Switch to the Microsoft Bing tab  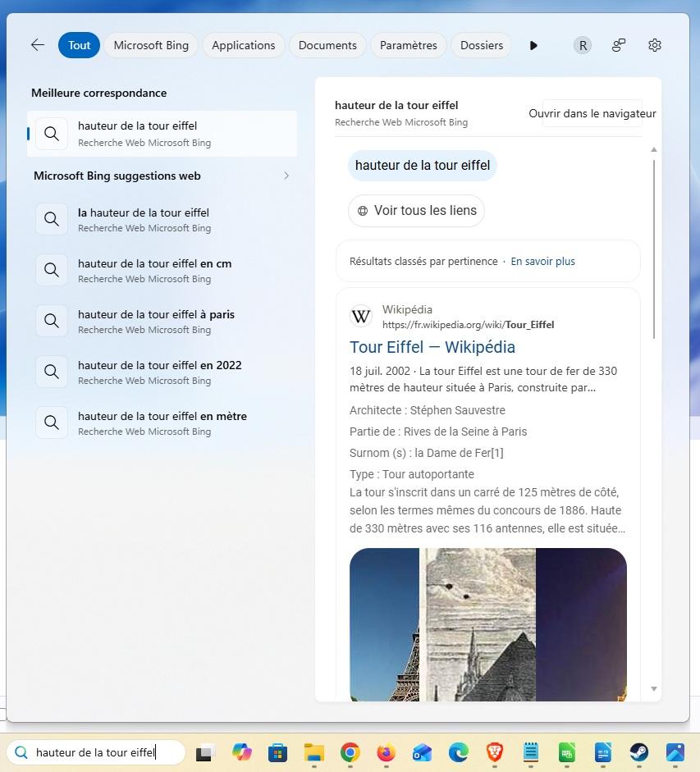(151, 45)
